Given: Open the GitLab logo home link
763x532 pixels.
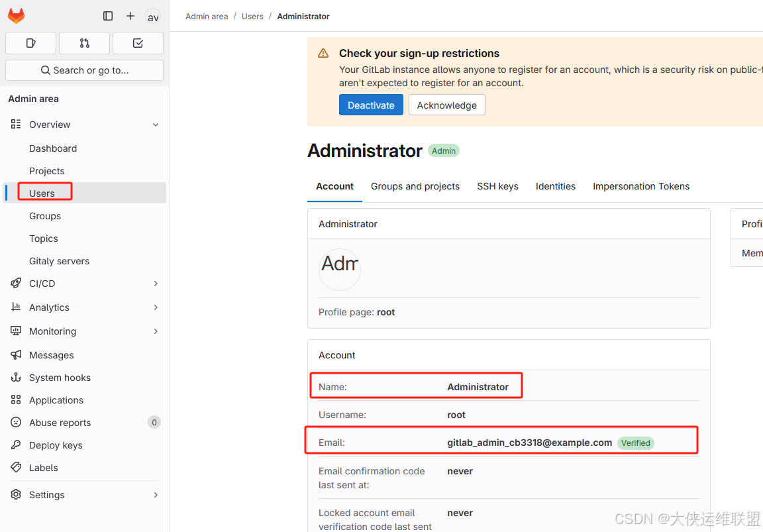Looking at the screenshot, I should [x=16, y=16].
